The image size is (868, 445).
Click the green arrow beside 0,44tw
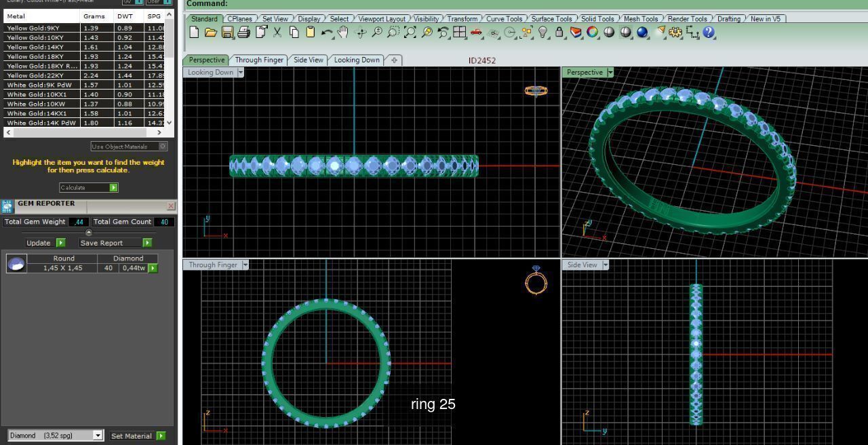[x=153, y=268]
